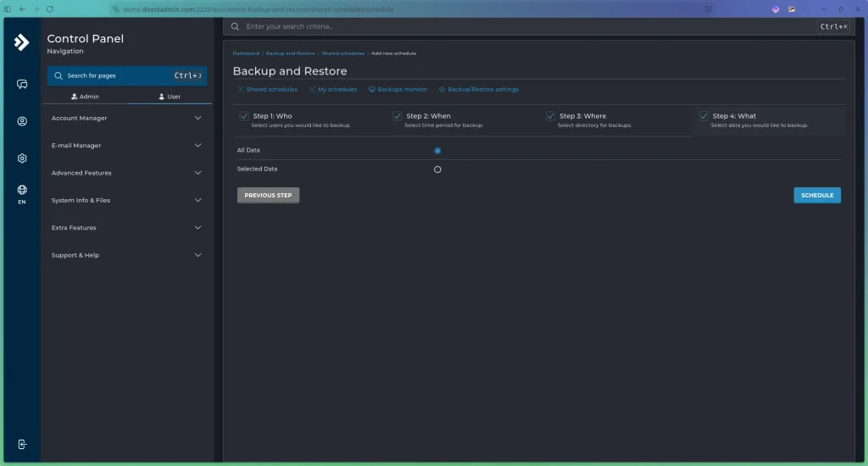The width and height of the screenshot is (868, 466).
Task: Go to Dashboard breadcrumb link
Action: coord(246,53)
